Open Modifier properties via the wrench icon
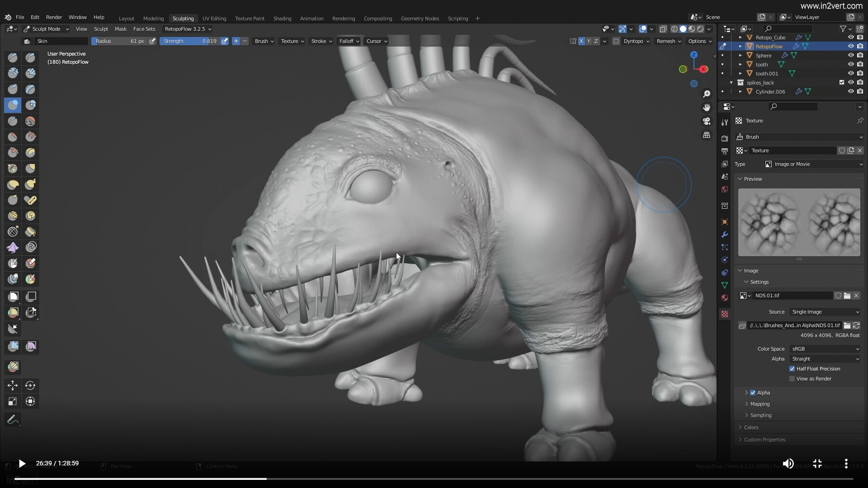 tap(725, 235)
